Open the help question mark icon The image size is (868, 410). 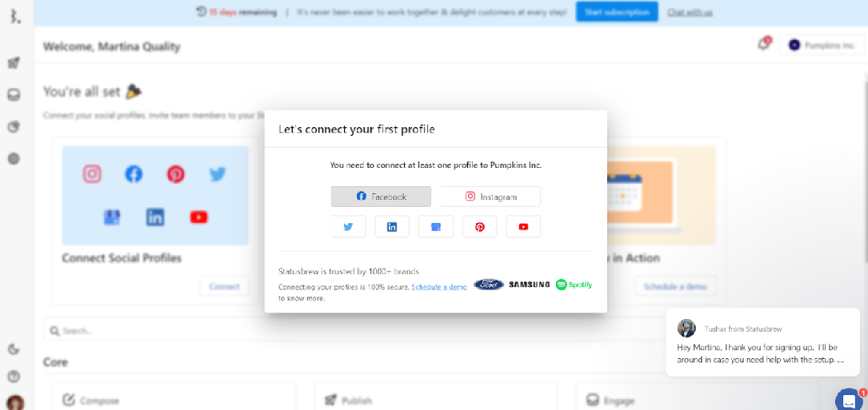[x=14, y=376]
